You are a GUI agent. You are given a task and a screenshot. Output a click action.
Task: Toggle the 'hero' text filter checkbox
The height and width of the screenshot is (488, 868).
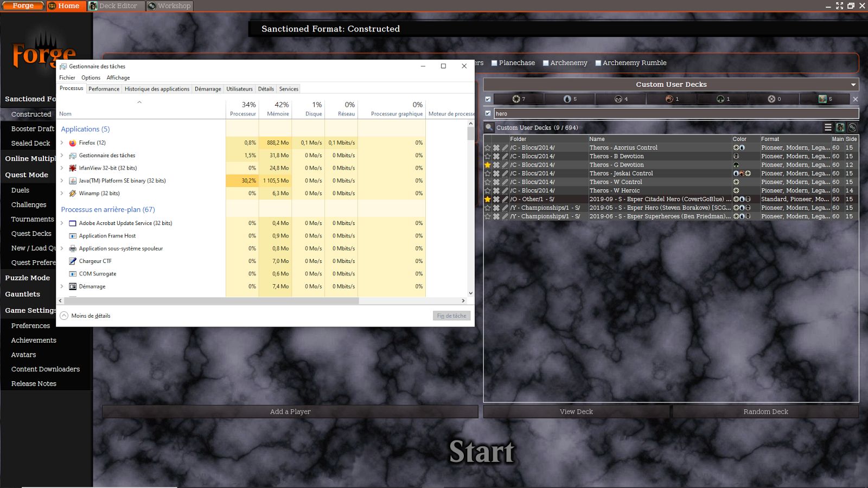[x=488, y=113]
